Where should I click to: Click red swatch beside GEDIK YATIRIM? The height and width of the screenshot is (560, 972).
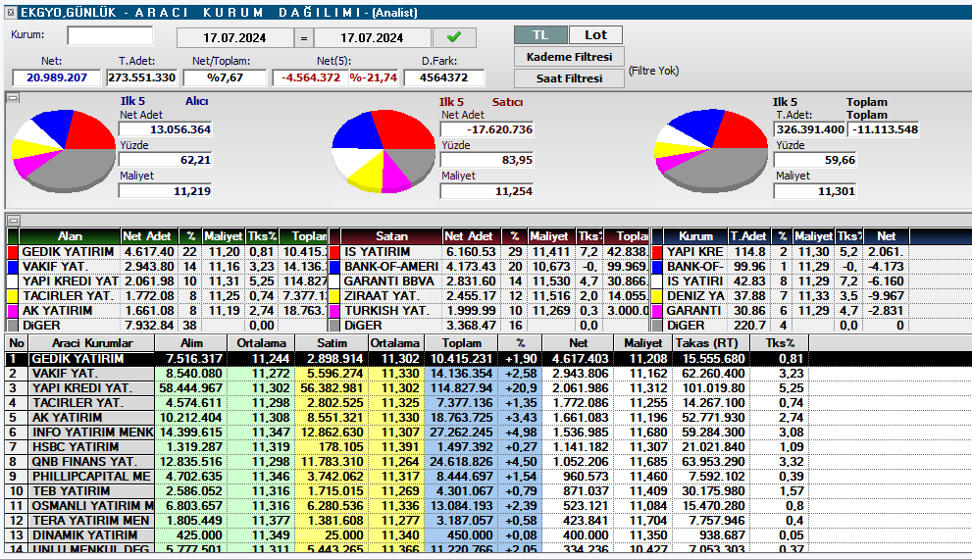13,252
